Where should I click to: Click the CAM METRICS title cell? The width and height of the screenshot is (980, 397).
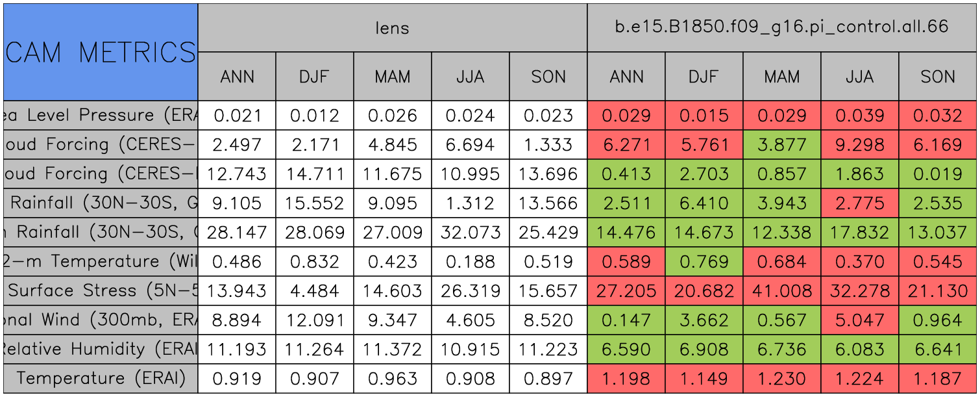[x=101, y=52]
